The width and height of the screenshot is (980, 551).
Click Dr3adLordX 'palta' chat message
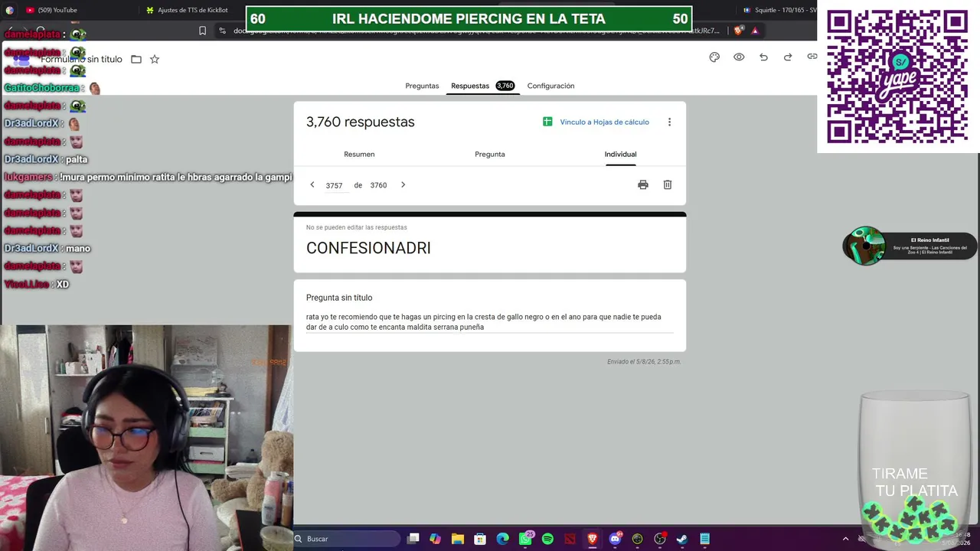[46, 159]
